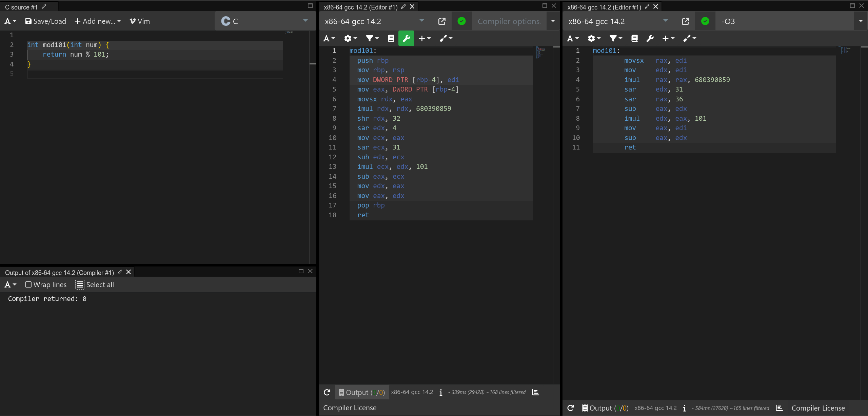Open output settings gear in right compiler pane

594,38
